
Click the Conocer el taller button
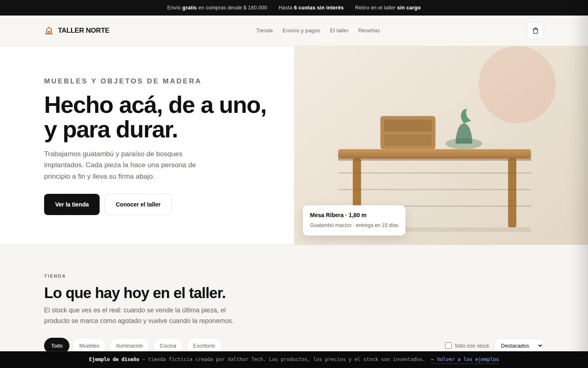click(138, 204)
